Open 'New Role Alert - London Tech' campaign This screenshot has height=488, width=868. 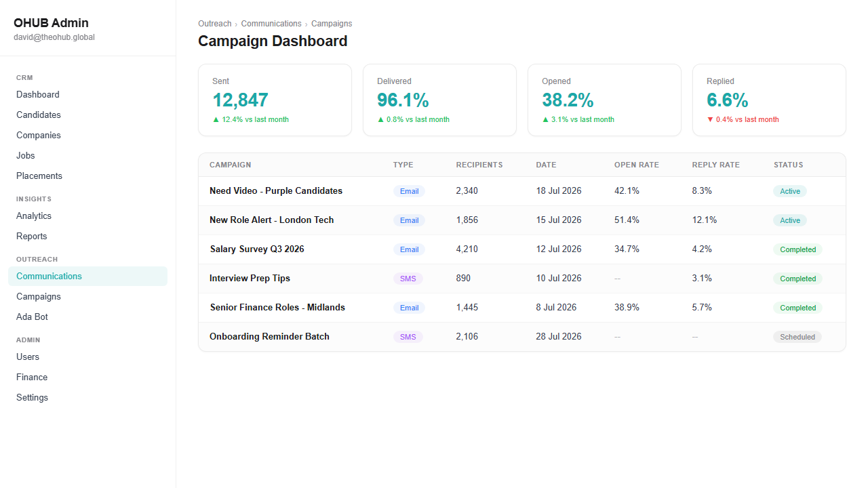[272, 220]
